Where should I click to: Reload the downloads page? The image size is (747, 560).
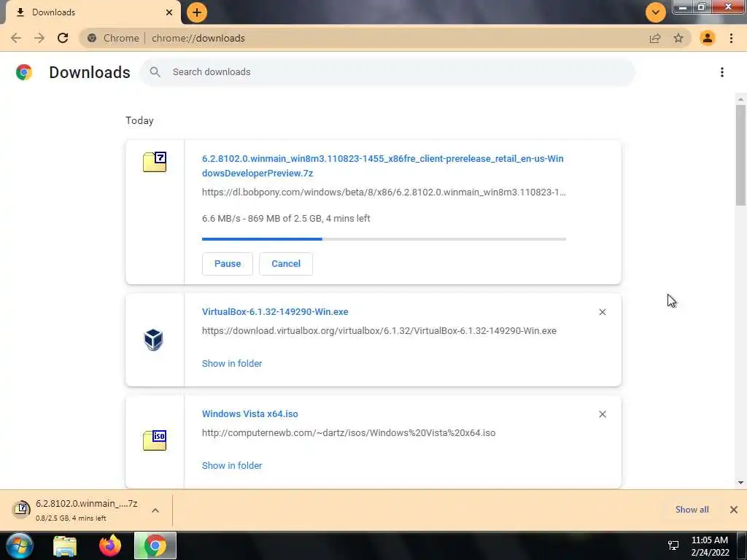(x=63, y=38)
